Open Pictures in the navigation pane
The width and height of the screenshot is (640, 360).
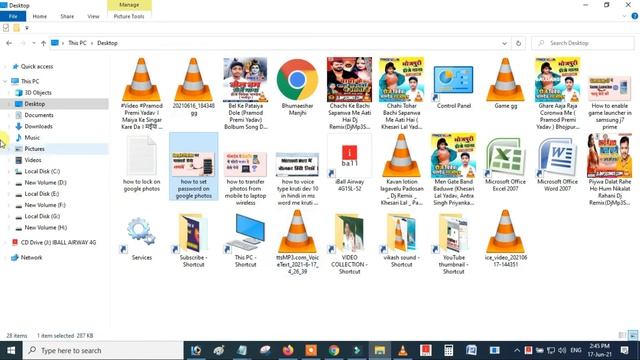coord(34,149)
